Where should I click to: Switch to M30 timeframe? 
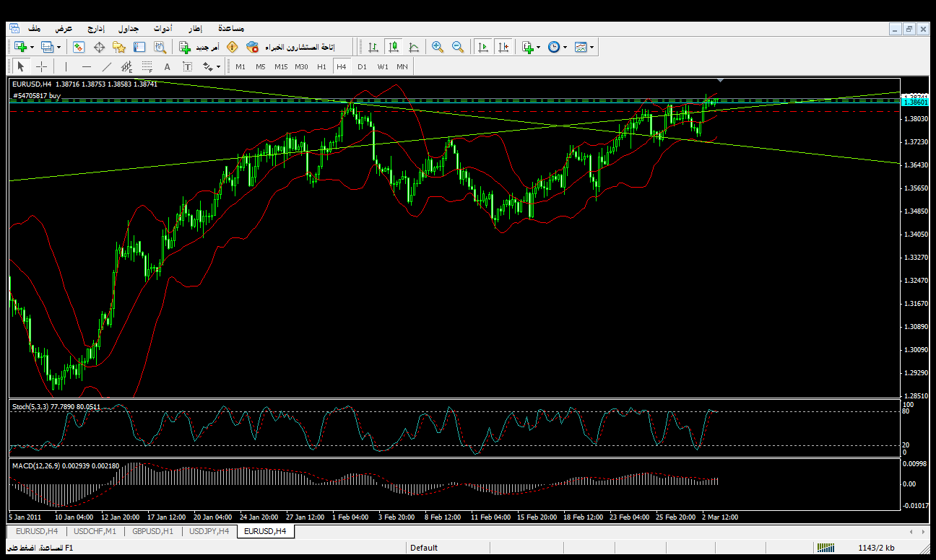[x=302, y=66]
